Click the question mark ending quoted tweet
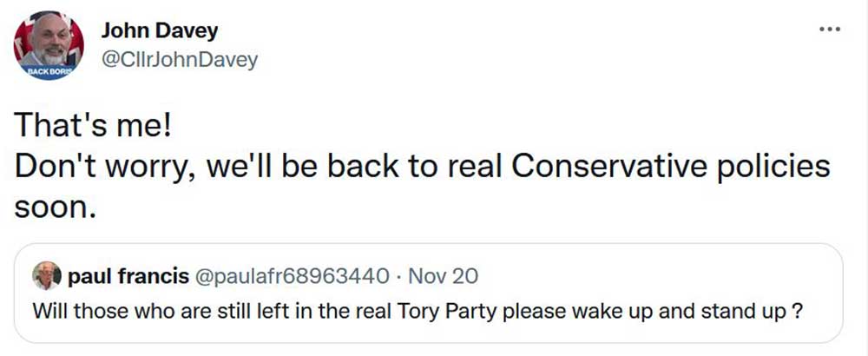Viewport: 868px width, 356px height. pos(794,310)
